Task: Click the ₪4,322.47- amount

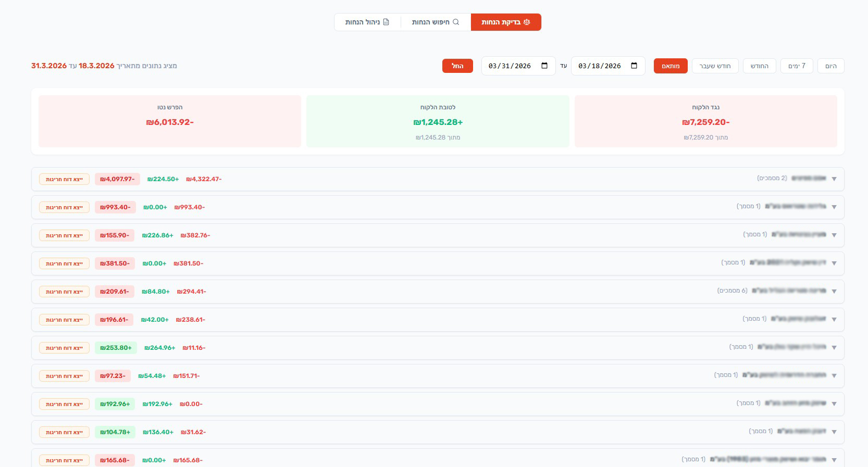Action: coord(204,179)
